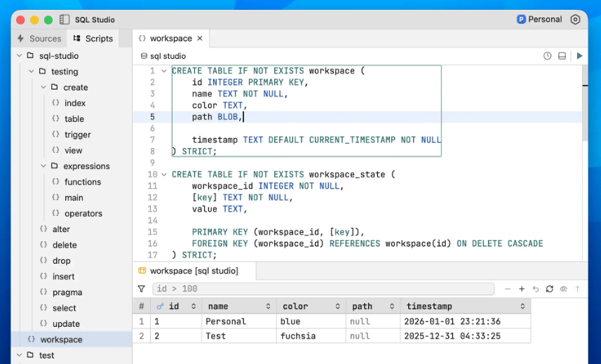Image resolution: width=601 pixels, height=364 pixels.
Task: Click timestamp 2026-01-01 23:21:36 cell
Action: (466, 321)
